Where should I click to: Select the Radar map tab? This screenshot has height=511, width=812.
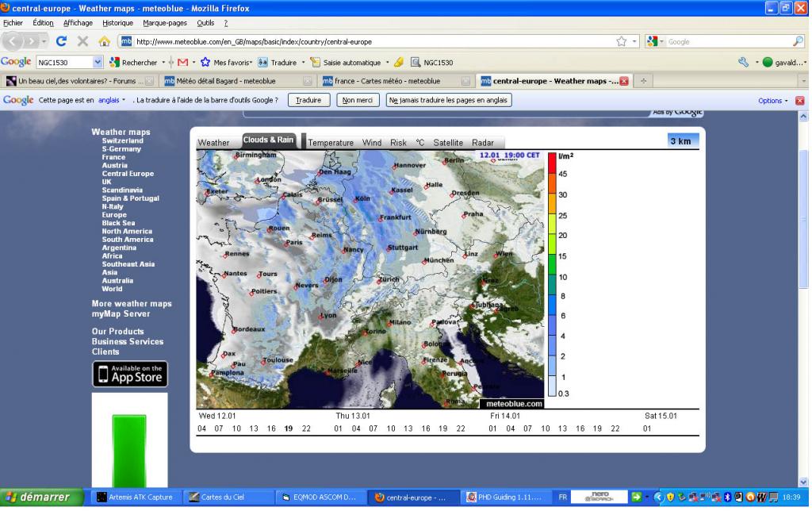click(483, 143)
